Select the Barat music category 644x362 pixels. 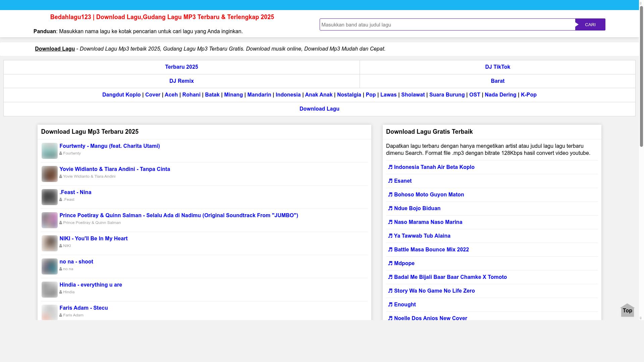[x=497, y=81]
